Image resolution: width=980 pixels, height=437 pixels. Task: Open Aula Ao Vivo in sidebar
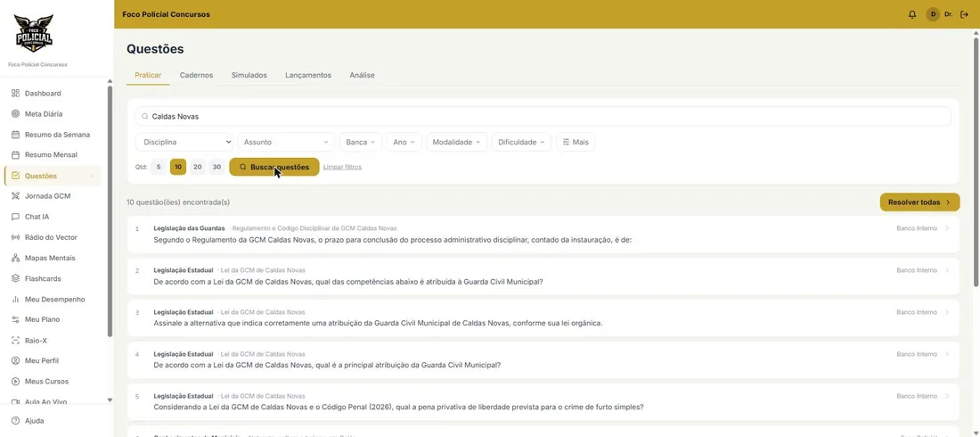point(45,401)
